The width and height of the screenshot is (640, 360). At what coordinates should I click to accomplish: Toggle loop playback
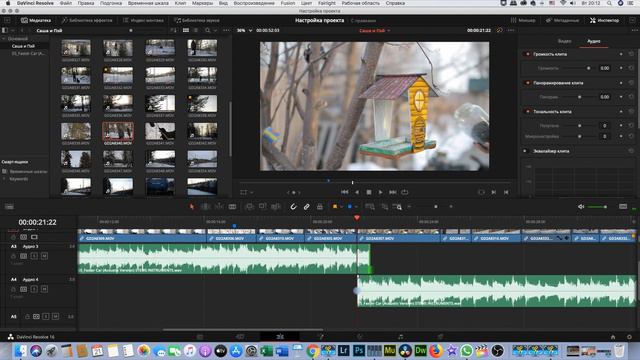[404, 192]
